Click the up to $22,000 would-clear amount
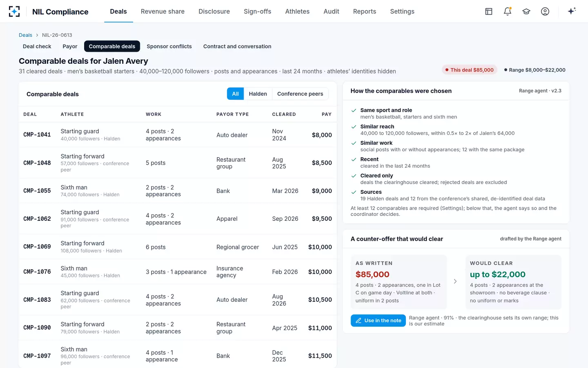 pyautogui.click(x=497, y=274)
